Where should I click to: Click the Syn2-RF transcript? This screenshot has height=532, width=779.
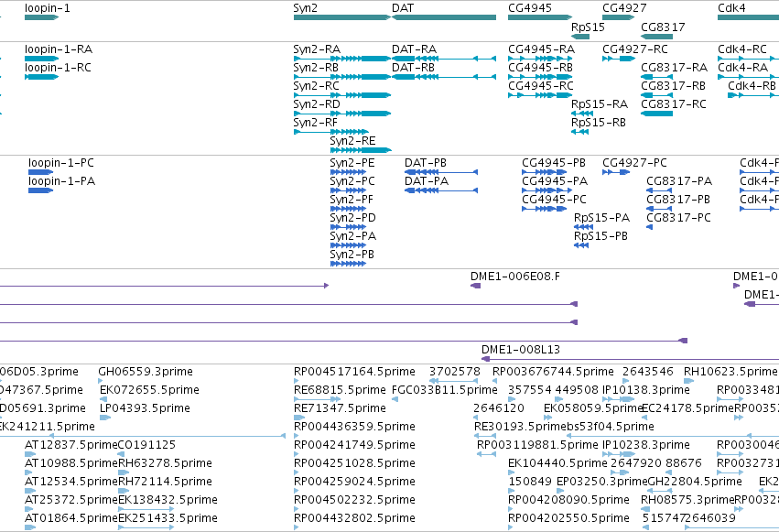pos(330,132)
